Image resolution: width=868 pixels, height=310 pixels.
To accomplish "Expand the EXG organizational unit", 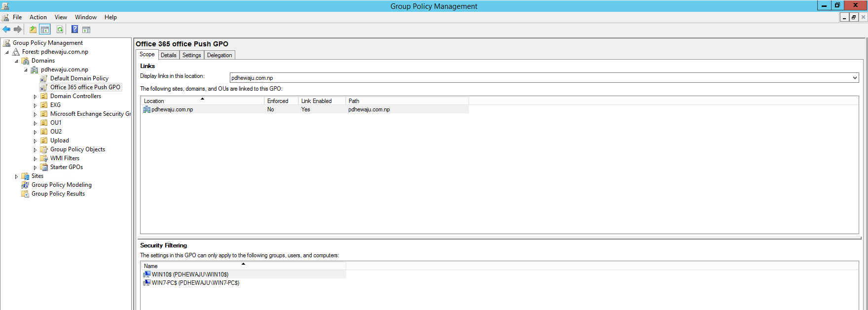I will [x=35, y=105].
